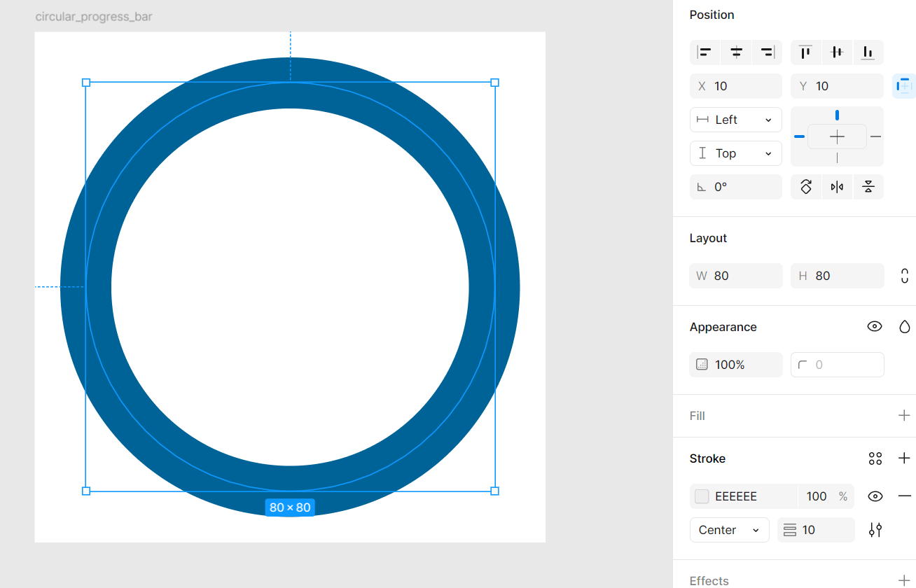Toggle absolute position next to Y field

[904, 85]
